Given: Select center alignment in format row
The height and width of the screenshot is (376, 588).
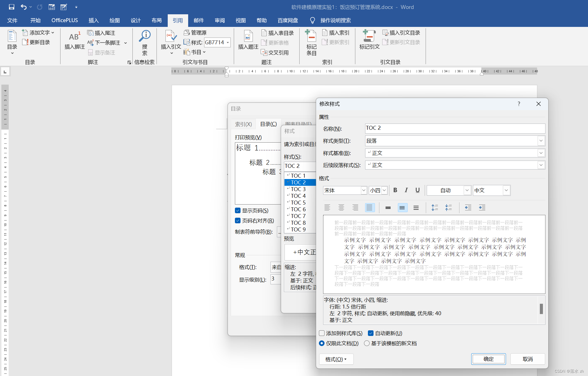Looking at the screenshot, I should [x=341, y=208].
